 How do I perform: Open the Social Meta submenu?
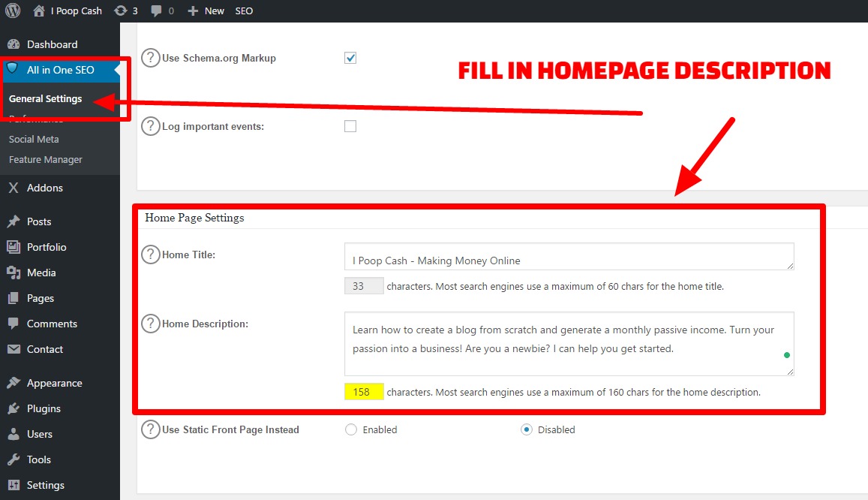[x=34, y=139]
